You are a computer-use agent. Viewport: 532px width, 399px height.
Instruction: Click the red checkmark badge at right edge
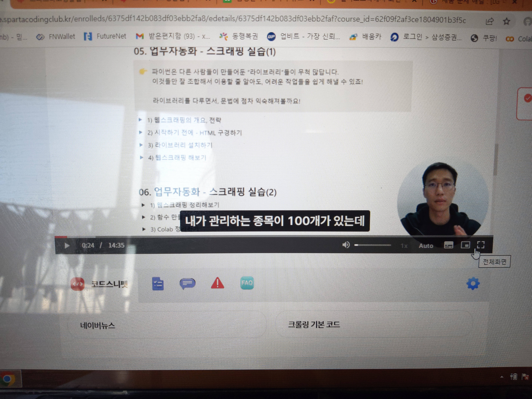528,98
